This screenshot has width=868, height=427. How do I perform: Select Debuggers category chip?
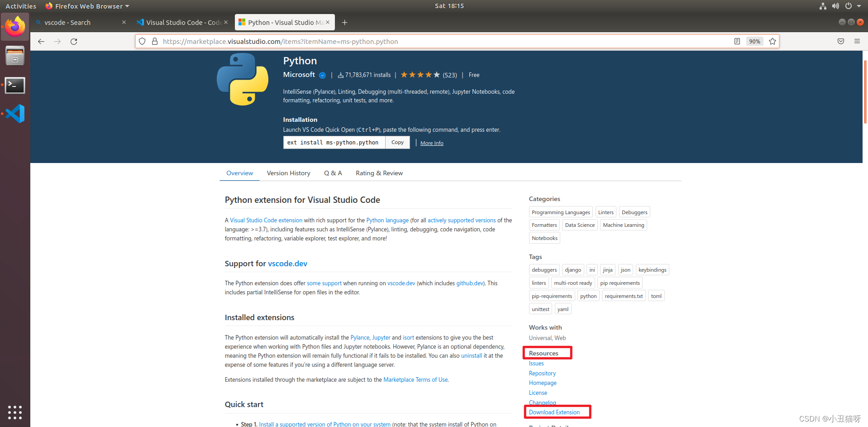[x=634, y=212]
